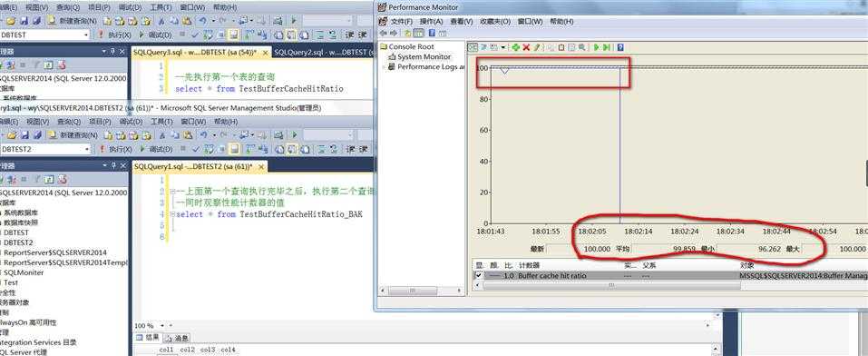
Task: Click cut scissors icon in top SSMS toolbar
Action: pos(161,21)
